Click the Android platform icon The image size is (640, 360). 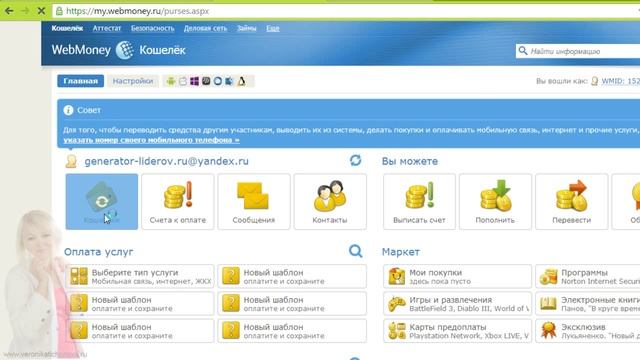point(171,81)
